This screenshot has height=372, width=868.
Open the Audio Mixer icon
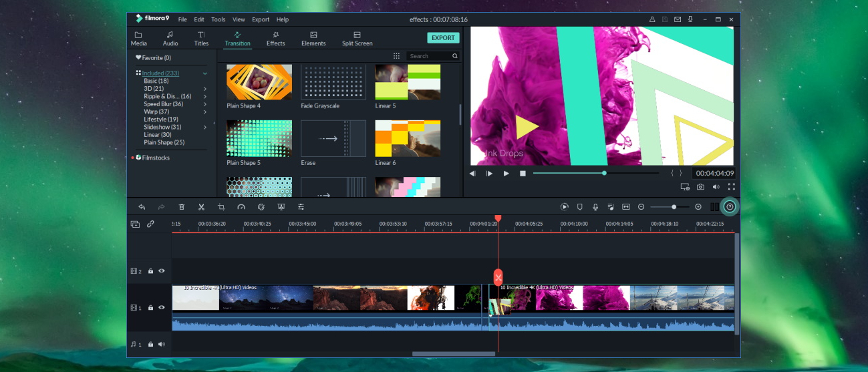(611, 207)
